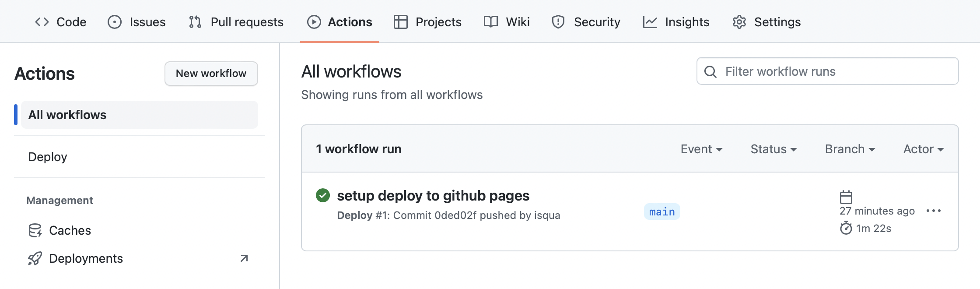
Task: Click the Insights graph icon
Action: 650,22
